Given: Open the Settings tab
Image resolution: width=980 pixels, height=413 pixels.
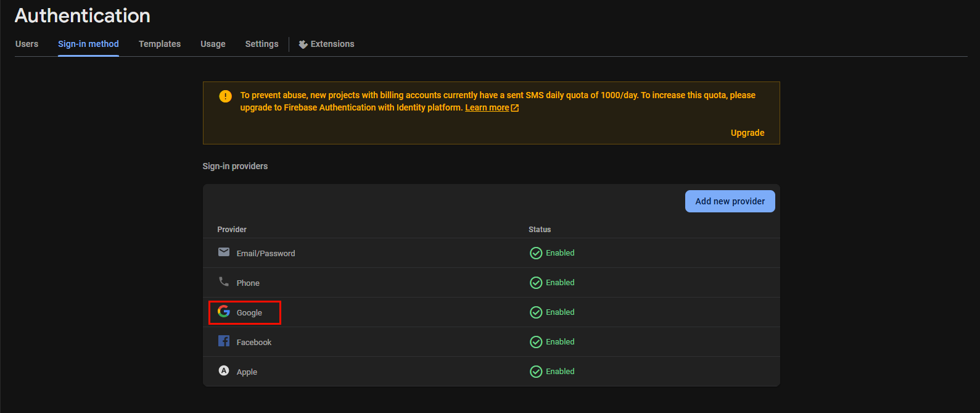Looking at the screenshot, I should 261,44.
